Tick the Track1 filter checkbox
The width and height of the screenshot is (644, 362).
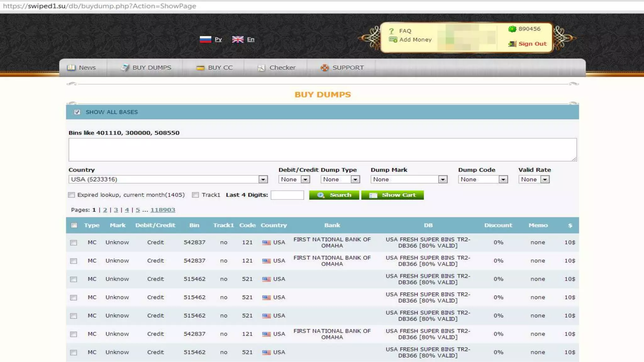coord(196,195)
